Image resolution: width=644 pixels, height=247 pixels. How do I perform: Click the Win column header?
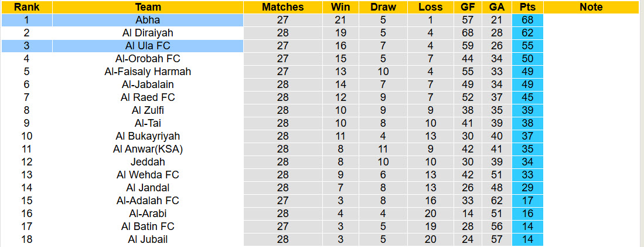pyautogui.click(x=340, y=7)
